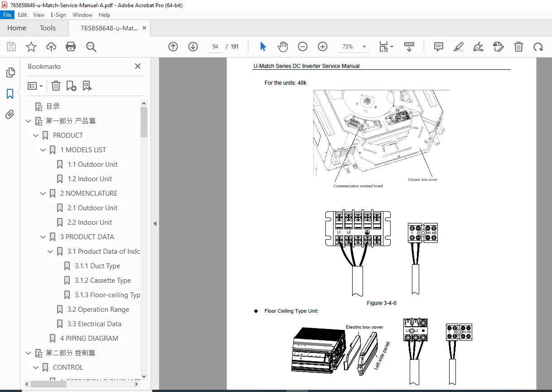The image size is (552, 392).
Task: Rotate the page view
Action: [538, 47]
